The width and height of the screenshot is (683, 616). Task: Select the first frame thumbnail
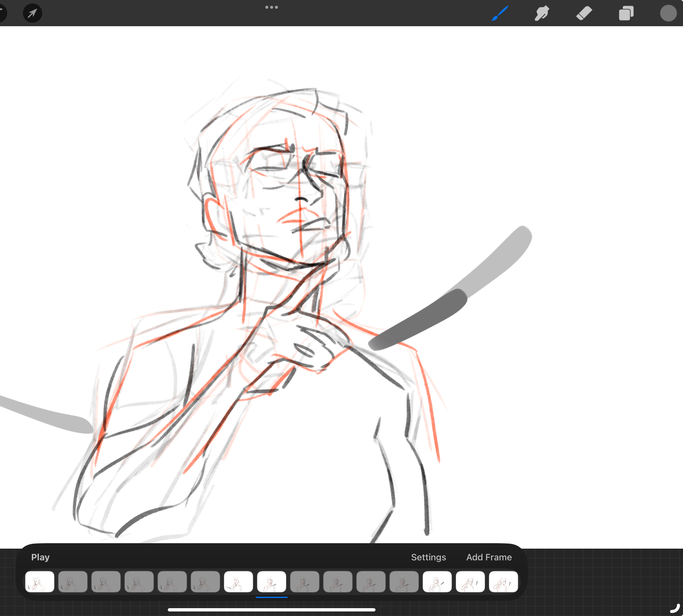[x=40, y=582]
